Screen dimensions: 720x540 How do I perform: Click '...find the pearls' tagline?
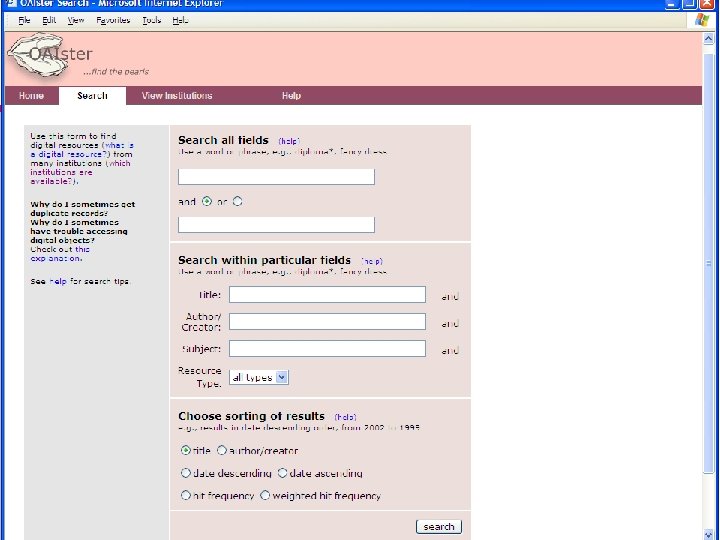116,72
